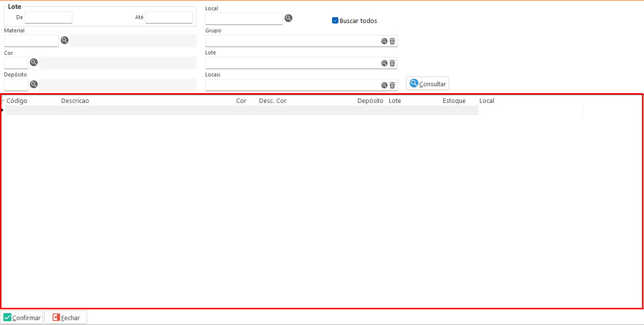Click the search icon inside Grupo field
Image resolution: width=644 pixels, height=325 pixels.
[384, 41]
